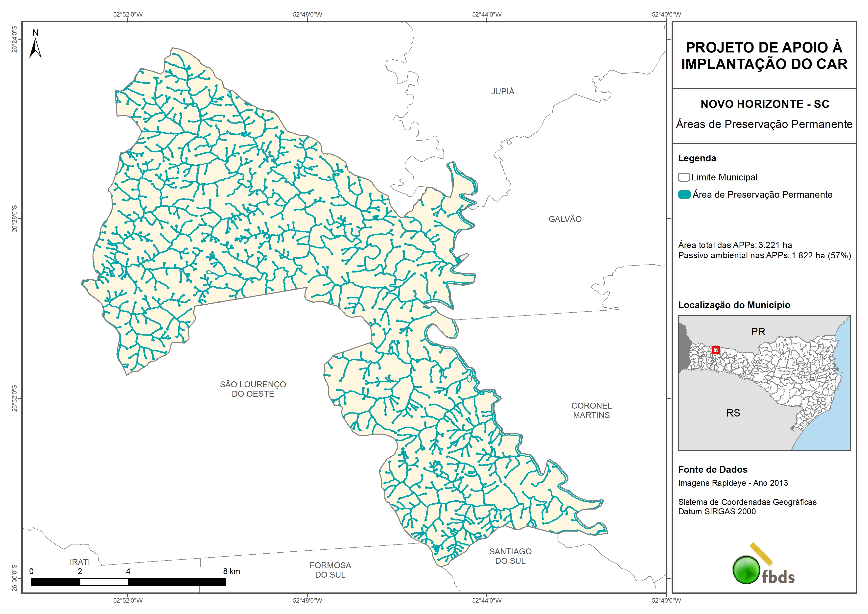Click the yellow diagonal stripe in logo
Image resolution: width=868 pixels, height=614 pixels.
[x=761, y=554]
